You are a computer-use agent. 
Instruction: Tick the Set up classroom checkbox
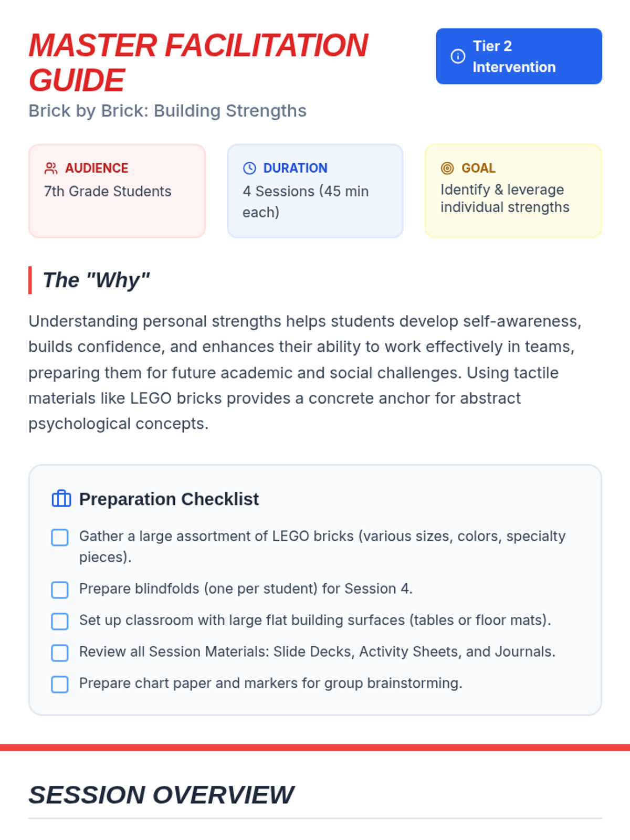click(x=60, y=621)
